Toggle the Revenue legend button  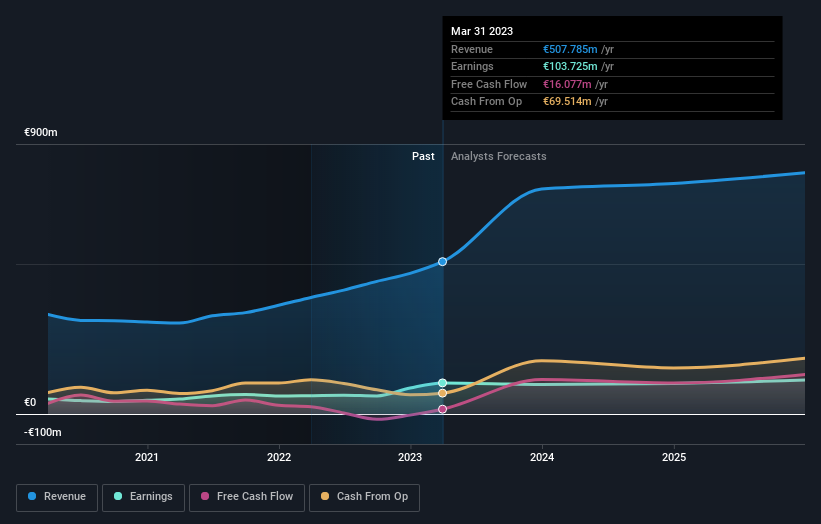(x=57, y=497)
